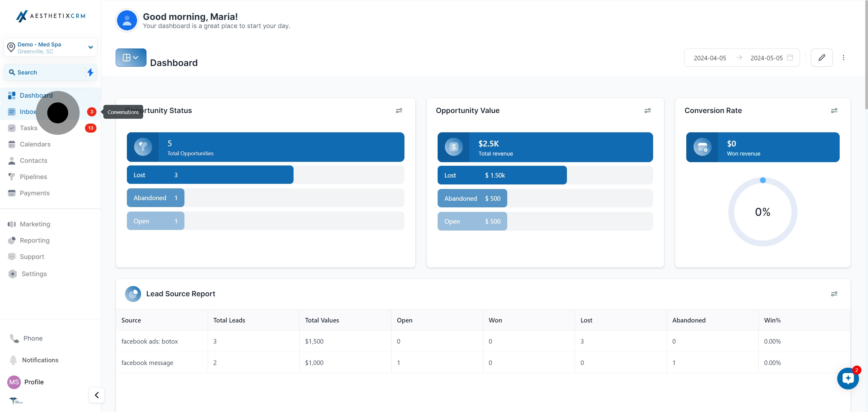Go to Pipelines in the sidebar
This screenshot has width=868, height=412.
coord(33,177)
